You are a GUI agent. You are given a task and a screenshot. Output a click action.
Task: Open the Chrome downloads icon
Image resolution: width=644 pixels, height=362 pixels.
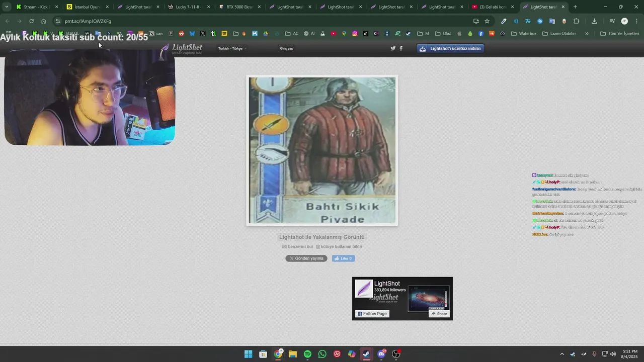pos(594,21)
